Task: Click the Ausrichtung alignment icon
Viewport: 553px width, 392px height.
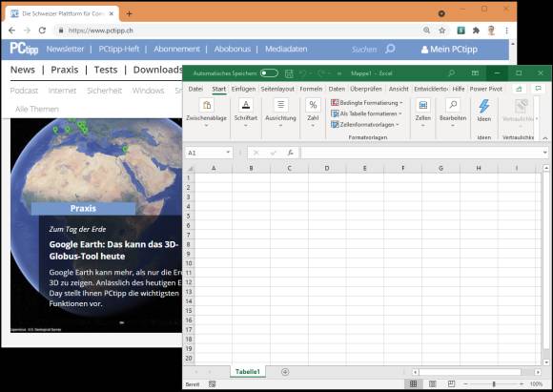Action: click(x=280, y=105)
